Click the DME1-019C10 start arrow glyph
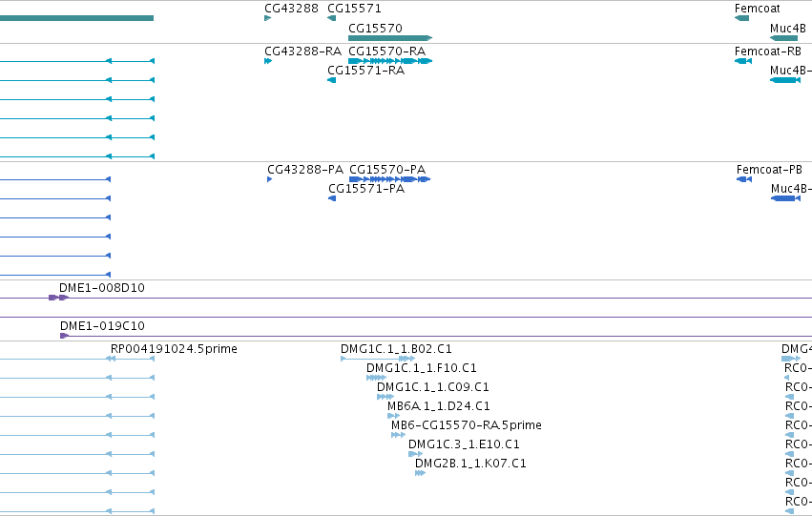The image size is (812, 516). (x=64, y=336)
